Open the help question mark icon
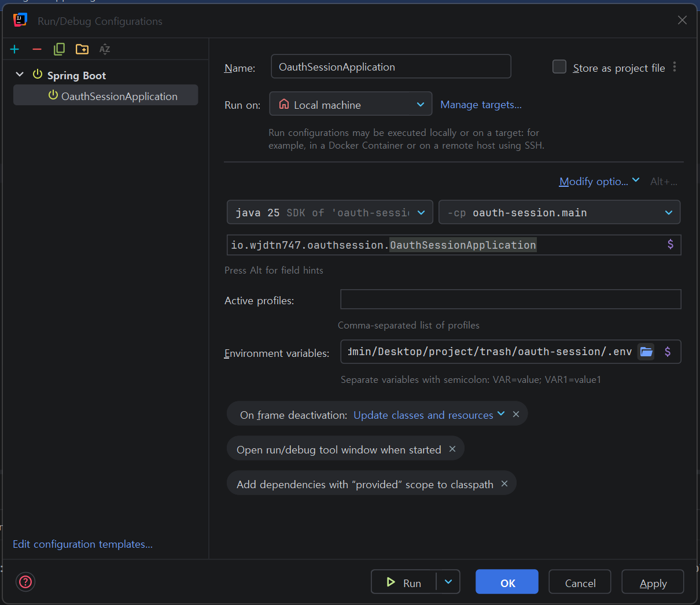700x605 pixels. [25, 581]
